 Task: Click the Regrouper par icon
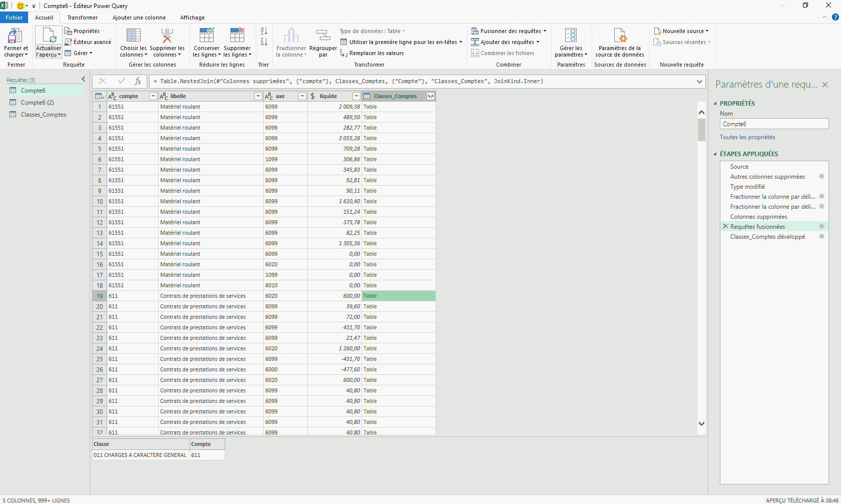click(x=323, y=36)
